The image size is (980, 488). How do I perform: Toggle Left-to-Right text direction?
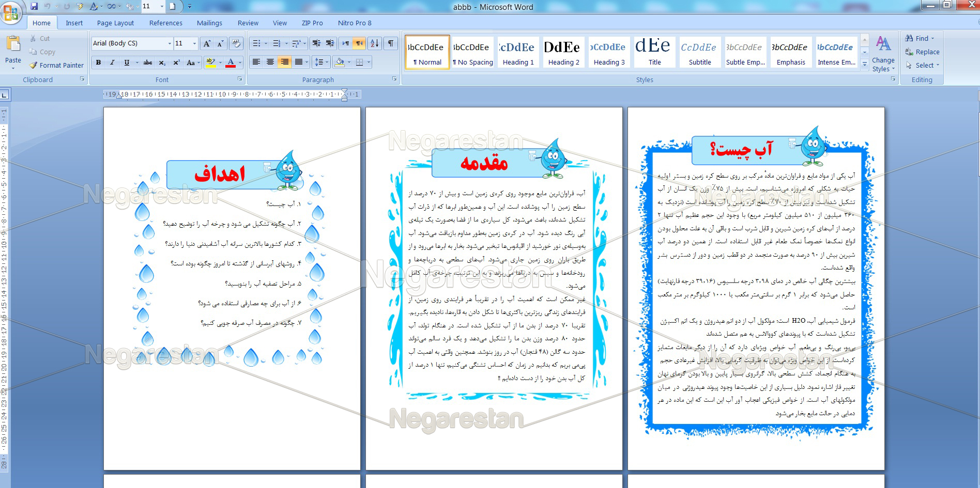click(345, 43)
